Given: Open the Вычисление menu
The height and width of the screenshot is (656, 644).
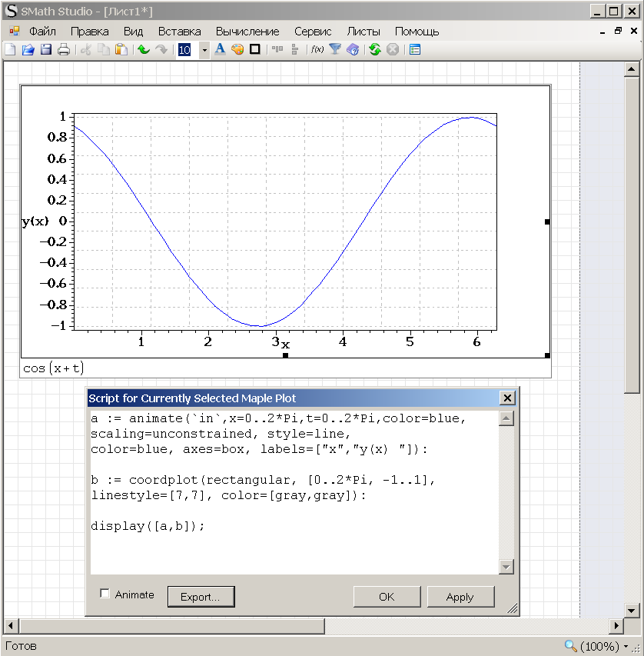Looking at the screenshot, I should click(x=247, y=32).
